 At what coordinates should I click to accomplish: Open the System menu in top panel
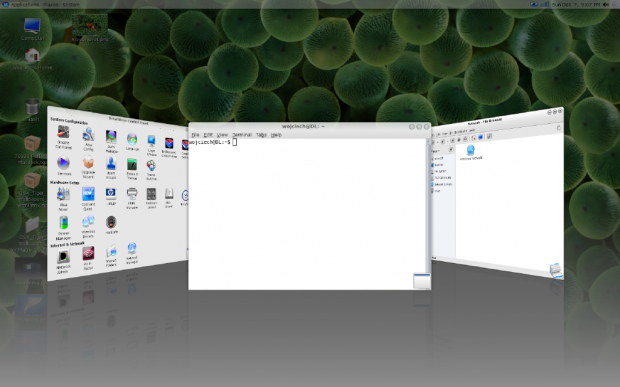pyautogui.click(x=71, y=5)
